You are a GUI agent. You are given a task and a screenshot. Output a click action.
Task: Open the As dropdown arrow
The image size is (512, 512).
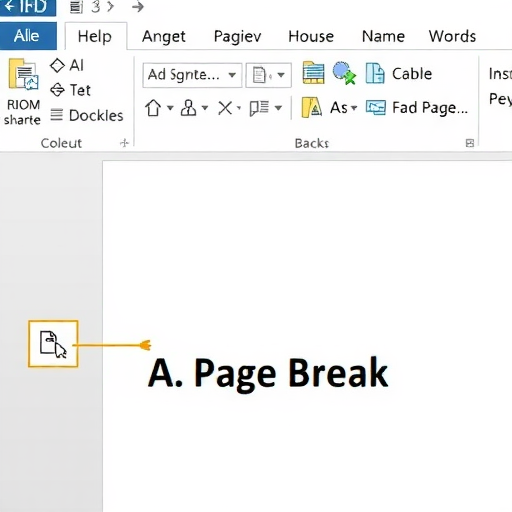(354, 108)
